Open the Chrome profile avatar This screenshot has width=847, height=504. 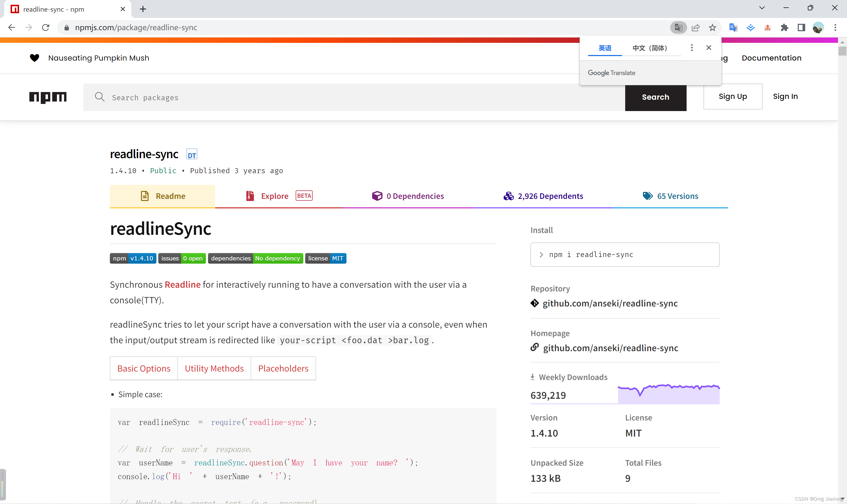[818, 28]
